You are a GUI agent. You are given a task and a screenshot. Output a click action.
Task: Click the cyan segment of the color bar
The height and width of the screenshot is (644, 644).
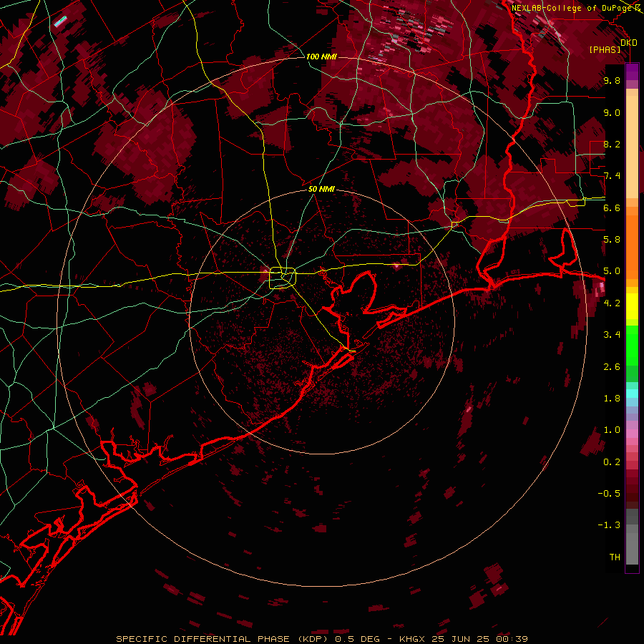632,394
